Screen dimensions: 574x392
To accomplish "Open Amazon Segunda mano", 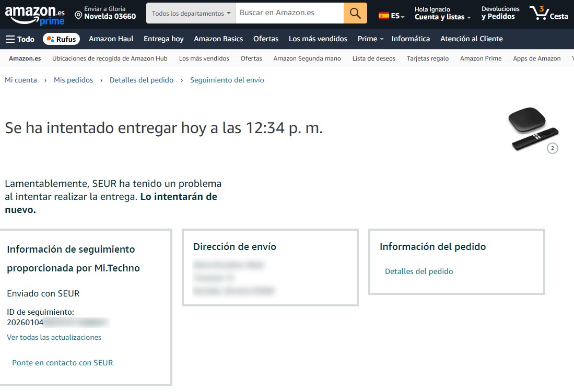I will click(x=307, y=58).
